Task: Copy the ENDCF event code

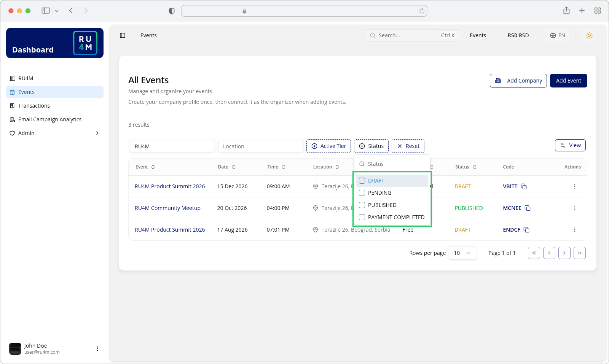Action: click(526, 230)
